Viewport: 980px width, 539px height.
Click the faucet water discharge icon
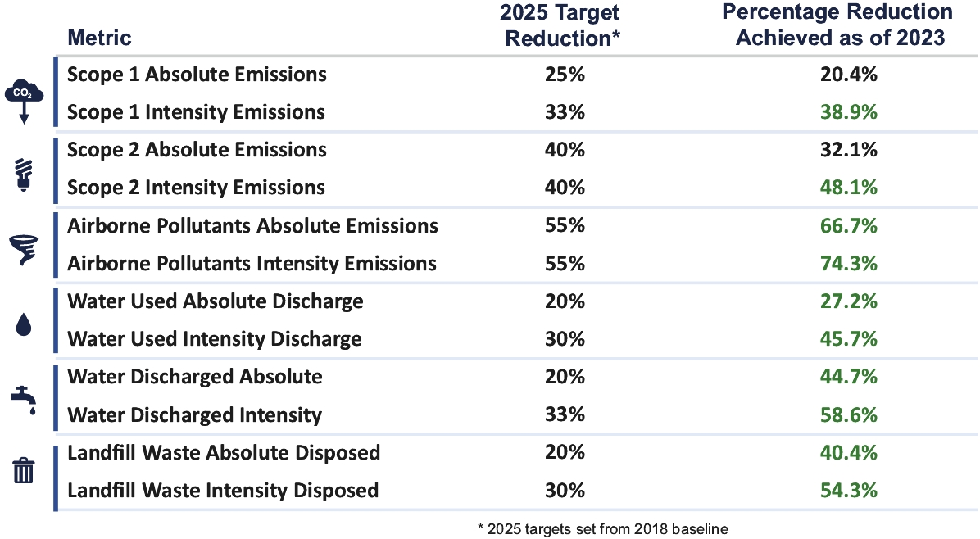click(x=23, y=398)
